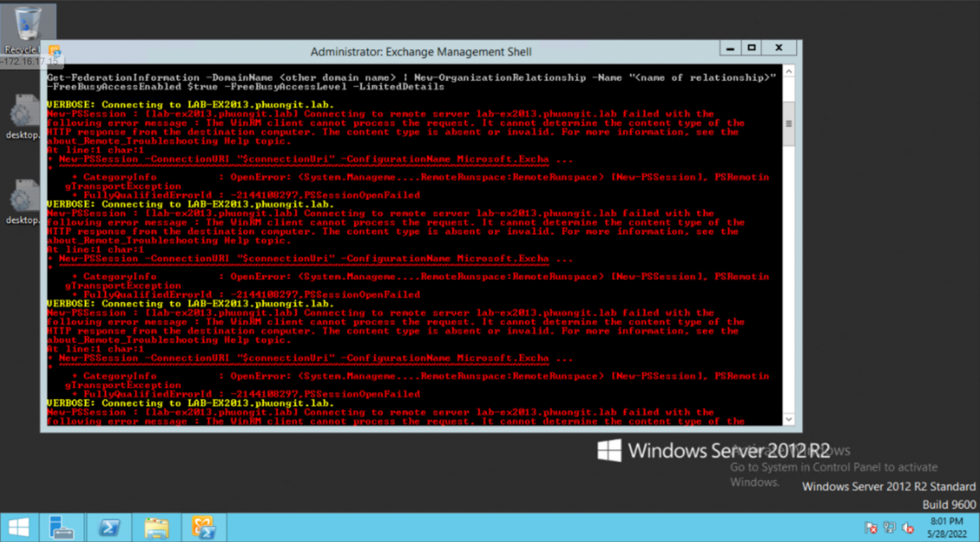Click the scrollbar up arrow in the shell
The image size is (980, 542).
[789, 72]
